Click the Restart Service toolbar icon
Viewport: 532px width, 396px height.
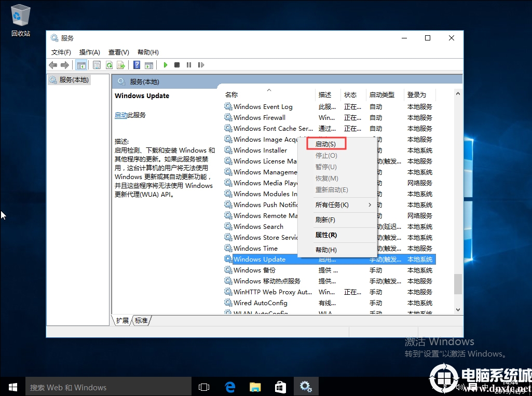pyautogui.click(x=201, y=65)
